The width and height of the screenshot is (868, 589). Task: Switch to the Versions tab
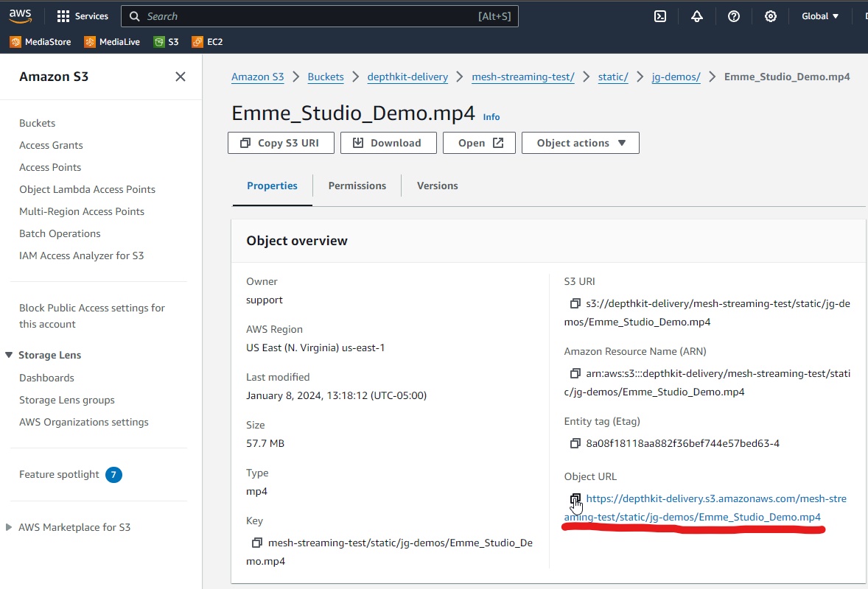click(x=438, y=186)
